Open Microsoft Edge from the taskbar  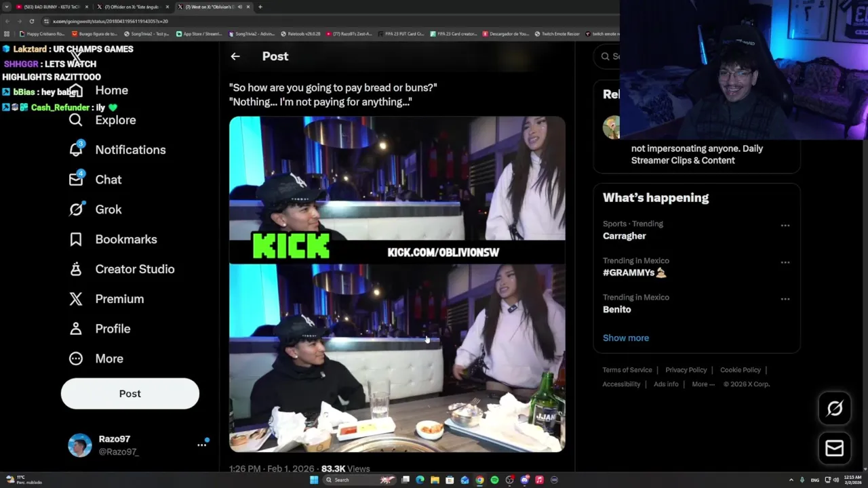click(420, 480)
